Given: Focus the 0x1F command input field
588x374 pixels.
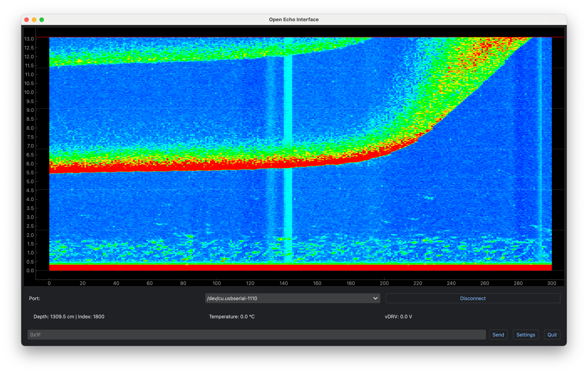Looking at the screenshot, I should (x=256, y=335).
